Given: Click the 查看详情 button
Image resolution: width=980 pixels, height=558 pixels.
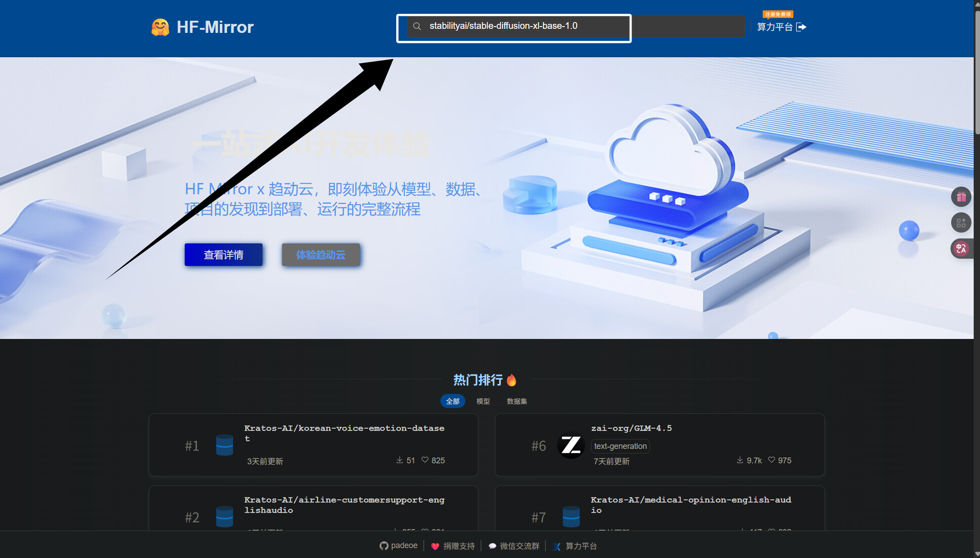Looking at the screenshot, I should pyautogui.click(x=224, y=255).
